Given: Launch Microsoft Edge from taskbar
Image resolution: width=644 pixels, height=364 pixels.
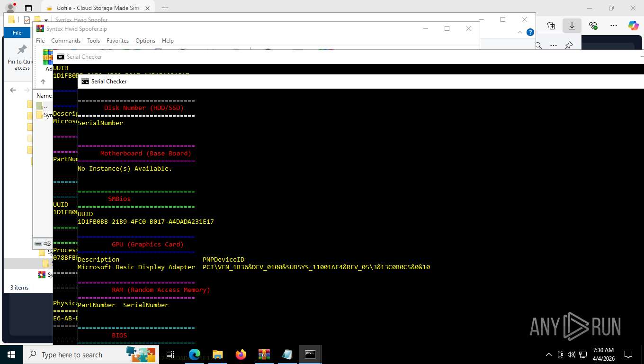Looking at the screenshot, I should [x=195, y=355].
